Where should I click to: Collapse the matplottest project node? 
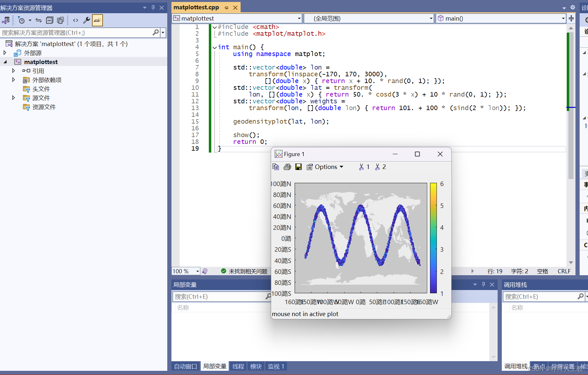pos(5,61)
